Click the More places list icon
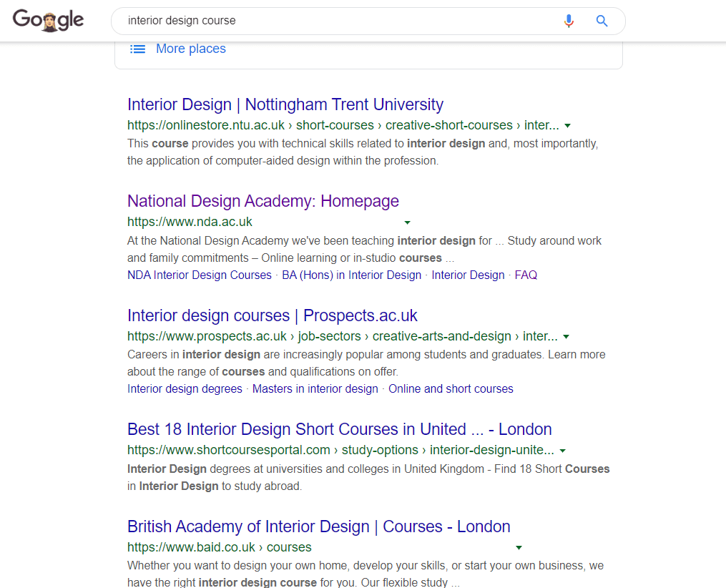The width and height of the screenshot is (726, 588). pyautogui.click(x=137, y=49)
